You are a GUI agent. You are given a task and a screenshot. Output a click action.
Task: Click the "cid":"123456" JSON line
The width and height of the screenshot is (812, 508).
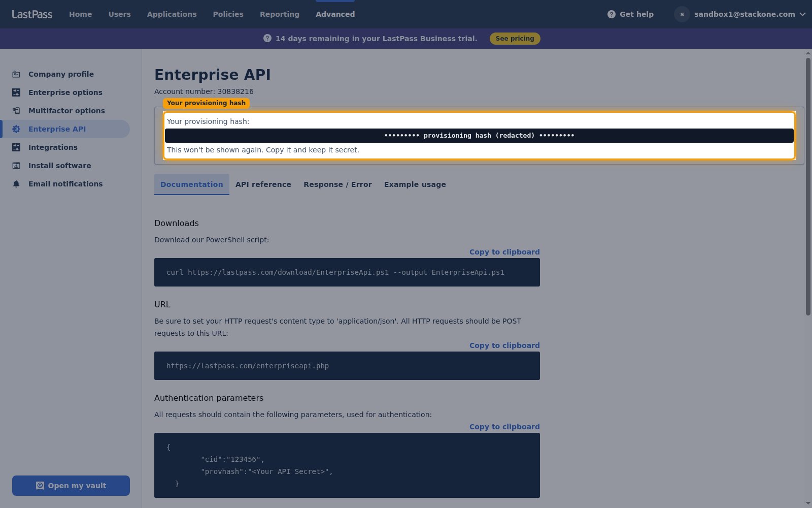pyautogui.click(x=232, y=459)
